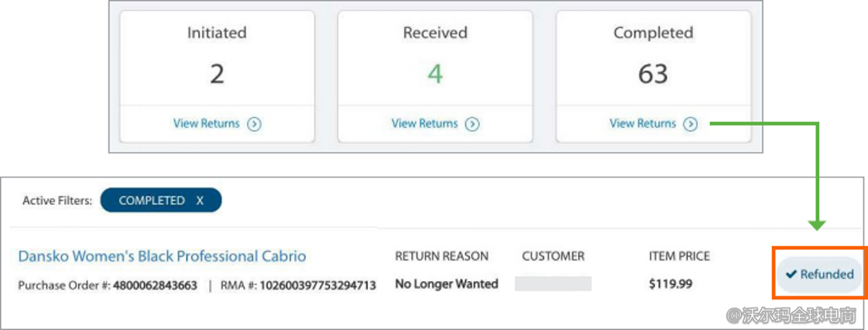The width and height of the screenshot is (868, 330).
Task: Click the circled arrow in the Completed card
Action: 690,124
